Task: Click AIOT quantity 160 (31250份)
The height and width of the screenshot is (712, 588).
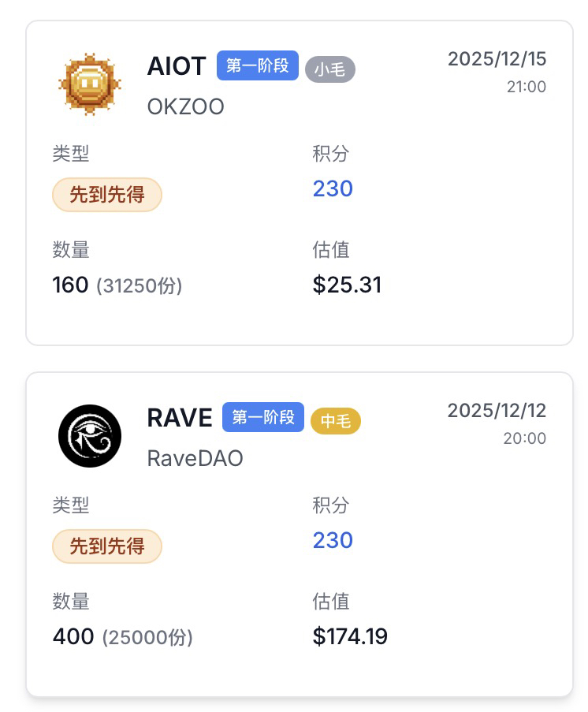Action: [117, 285]
